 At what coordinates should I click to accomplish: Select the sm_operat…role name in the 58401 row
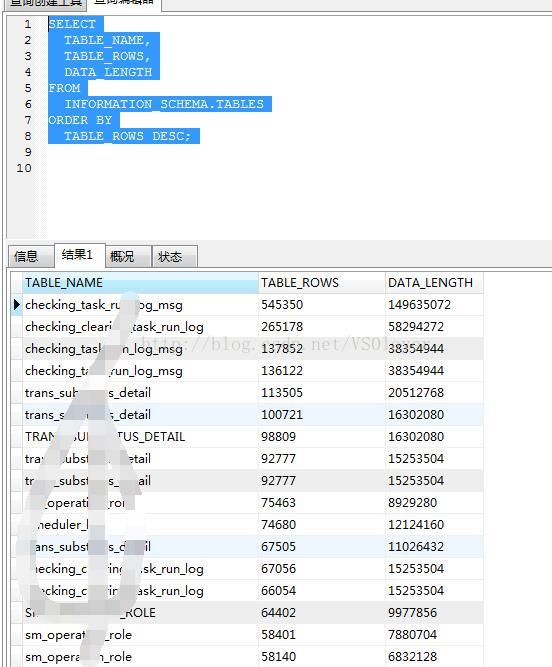click(140, 635)
